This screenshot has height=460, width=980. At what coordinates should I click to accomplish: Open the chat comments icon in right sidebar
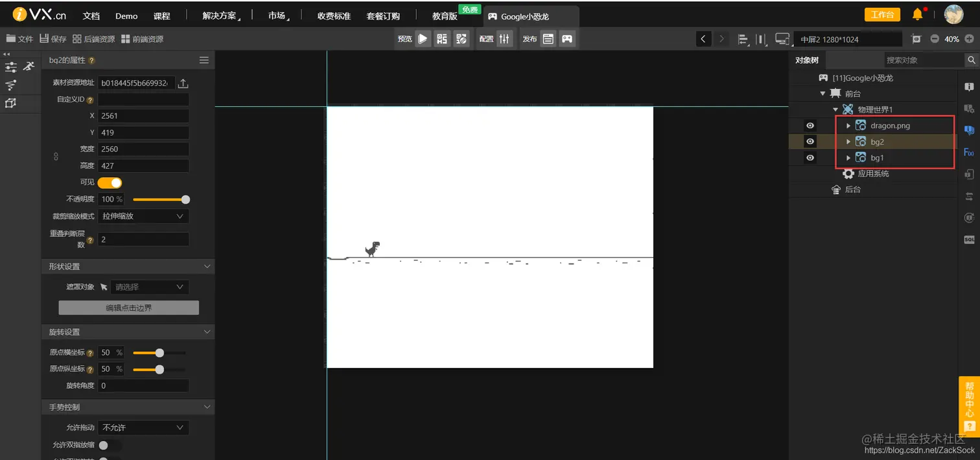point(969,130)
